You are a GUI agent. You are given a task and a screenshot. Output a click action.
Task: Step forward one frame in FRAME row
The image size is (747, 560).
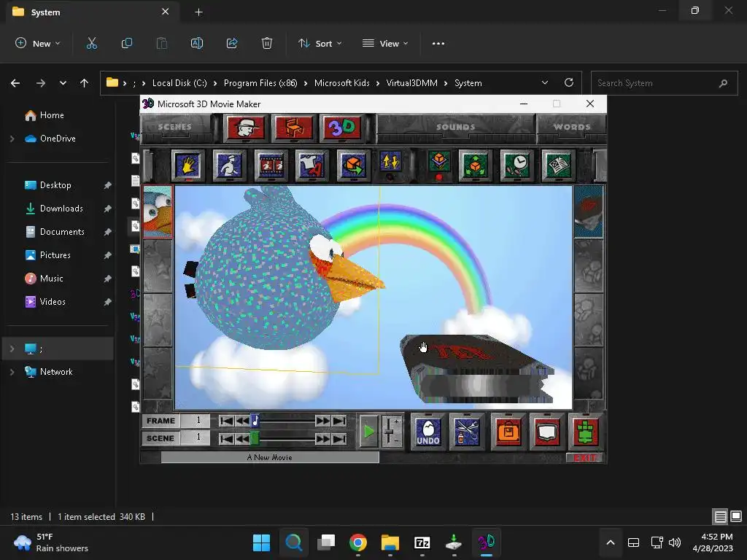click(323, 421)
